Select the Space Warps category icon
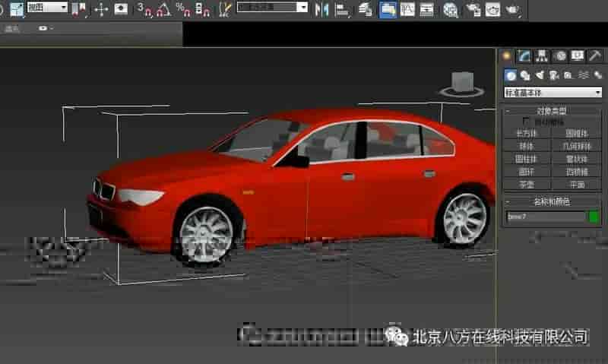Screen dimensions: 608x364 click(583, 75)
